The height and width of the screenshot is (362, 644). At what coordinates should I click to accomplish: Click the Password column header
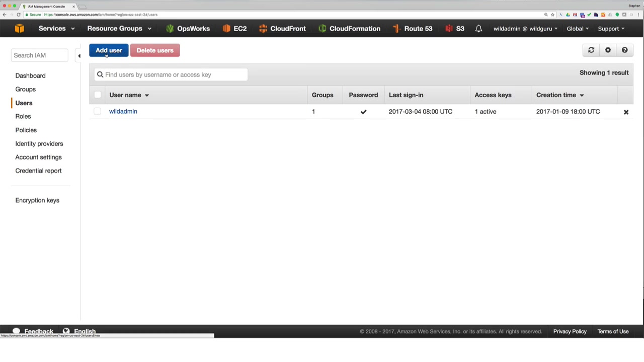tap(363, 95)
